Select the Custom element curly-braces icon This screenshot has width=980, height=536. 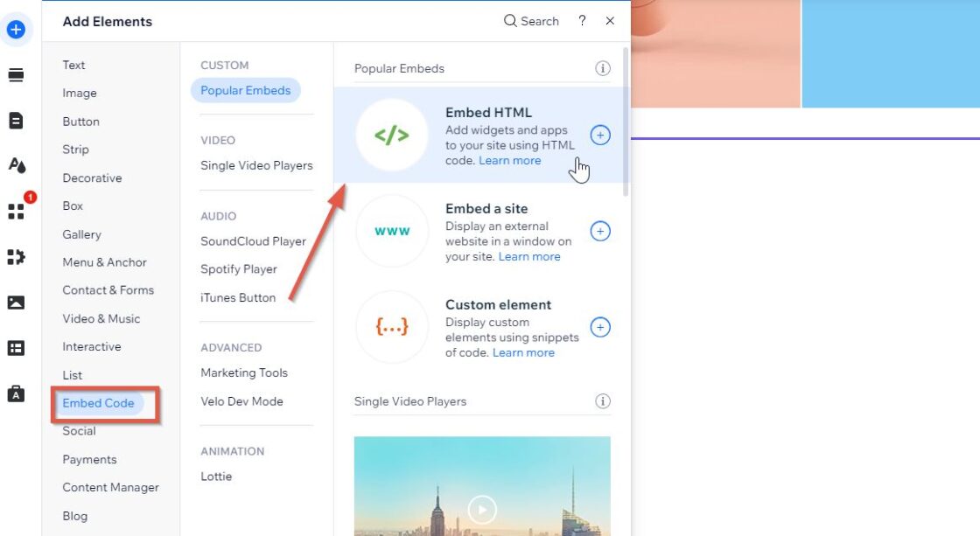coord(390,328)
